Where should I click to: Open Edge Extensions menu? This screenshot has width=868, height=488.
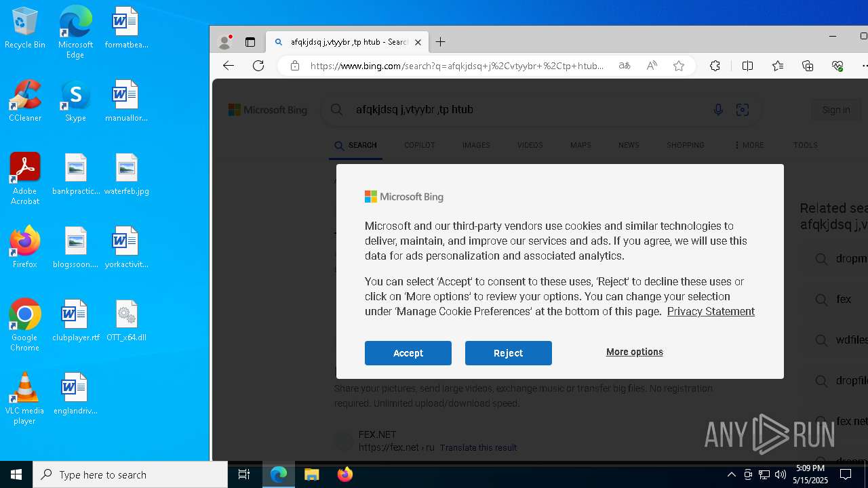point(715,66)
